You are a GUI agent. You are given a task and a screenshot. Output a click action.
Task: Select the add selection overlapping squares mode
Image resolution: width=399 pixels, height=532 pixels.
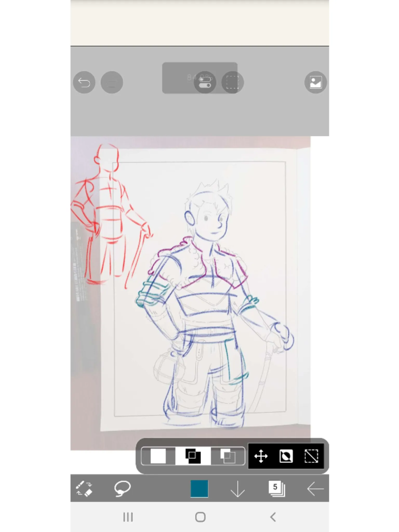[193, 456]
